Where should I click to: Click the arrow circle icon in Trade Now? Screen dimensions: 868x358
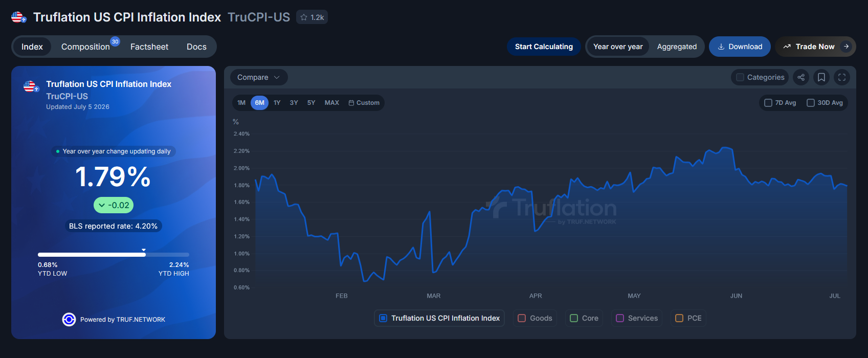pyautogui.click(x=847, y=47)
